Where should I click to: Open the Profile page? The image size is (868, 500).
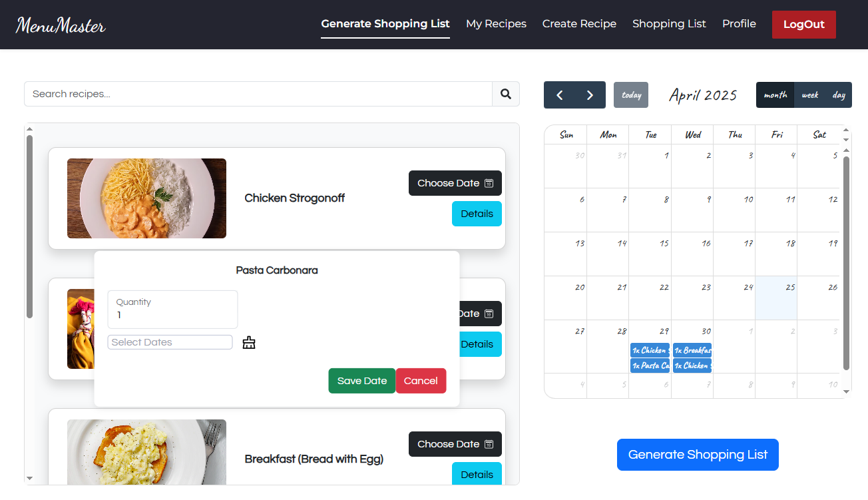(739, 24)
